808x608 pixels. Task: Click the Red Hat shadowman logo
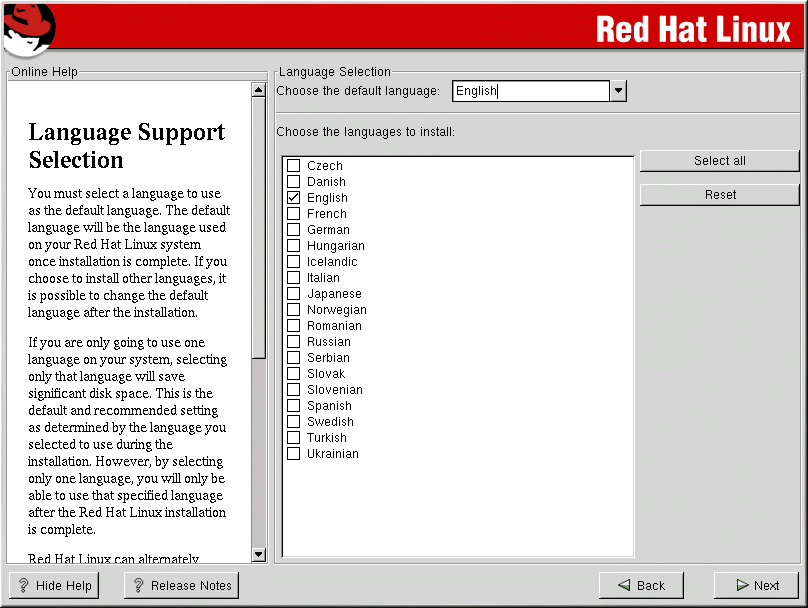[x=27, y=28]
